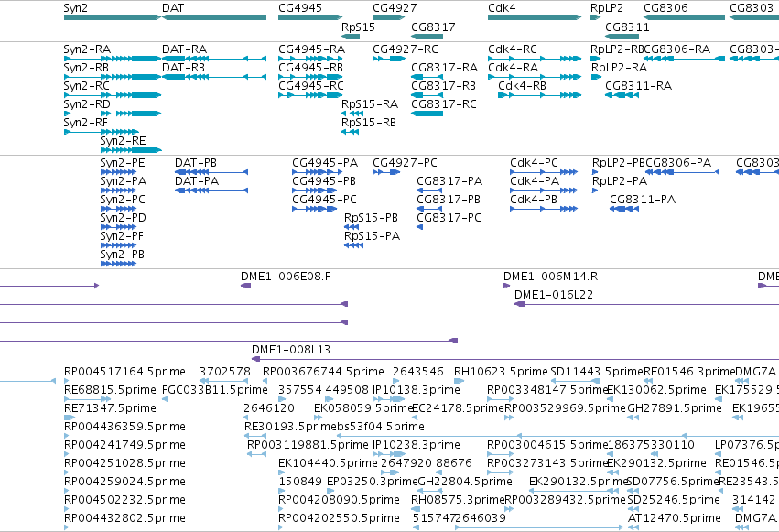Click transcript RpS15-RB
779x532 pixels.
351,132
